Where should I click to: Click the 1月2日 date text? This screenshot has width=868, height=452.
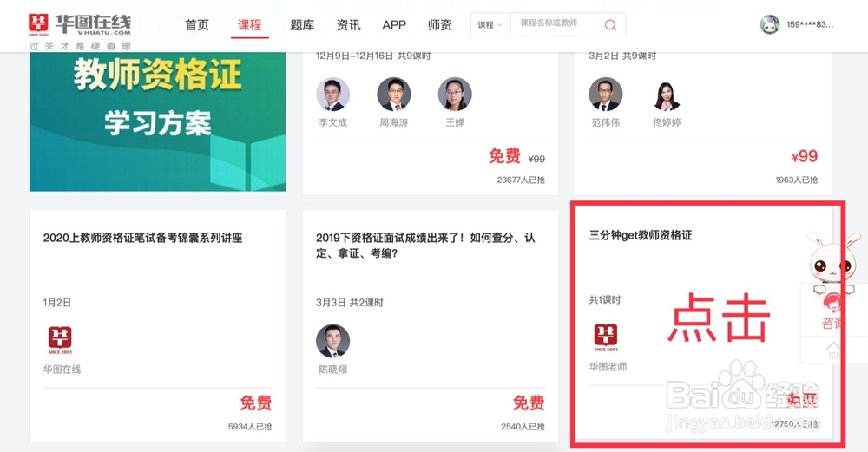point(56,303)
